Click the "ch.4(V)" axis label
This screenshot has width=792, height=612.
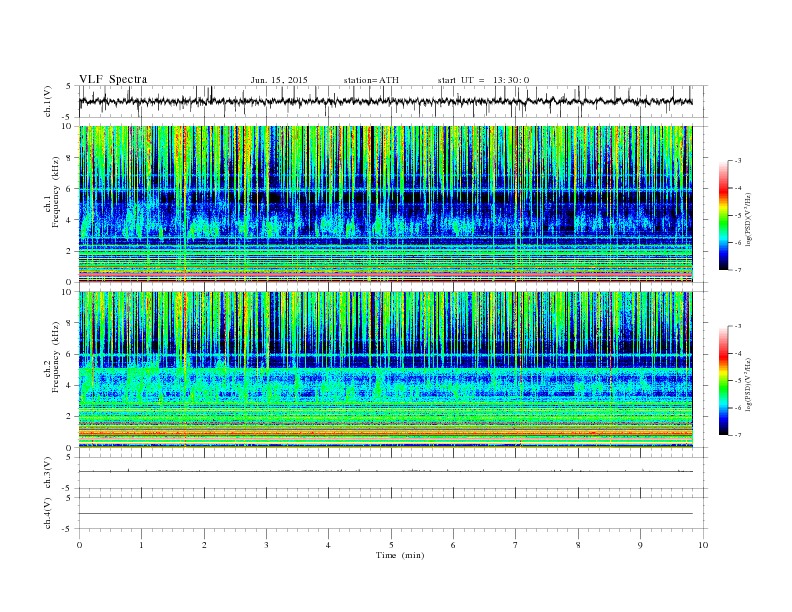coord(48,513)
